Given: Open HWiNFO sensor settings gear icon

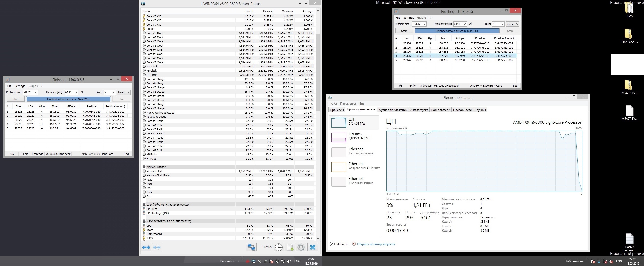Looking at the screenshot, I should coord(301,247).
